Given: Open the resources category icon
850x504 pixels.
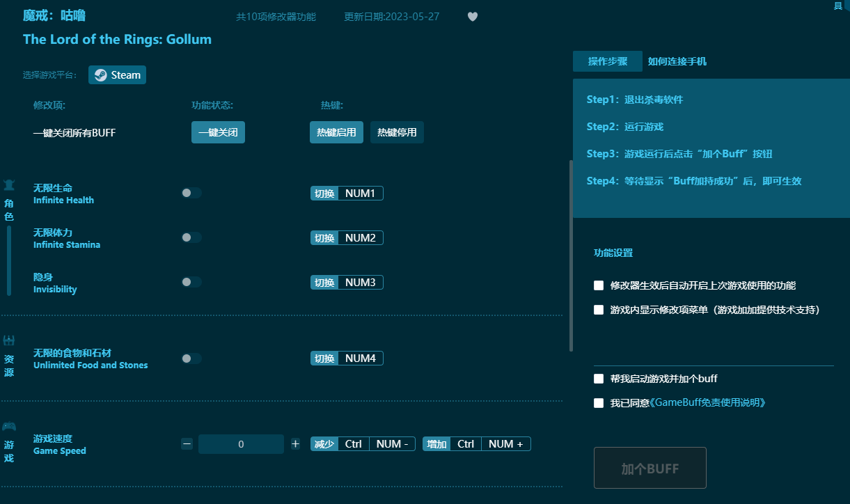Looking at the screenshot, I should (x=9, y=340).
